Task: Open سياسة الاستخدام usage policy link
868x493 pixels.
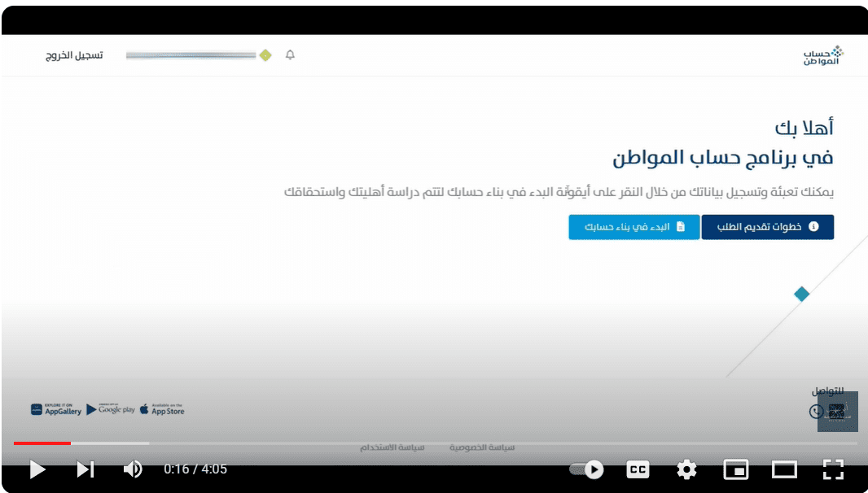Action: 392,447
